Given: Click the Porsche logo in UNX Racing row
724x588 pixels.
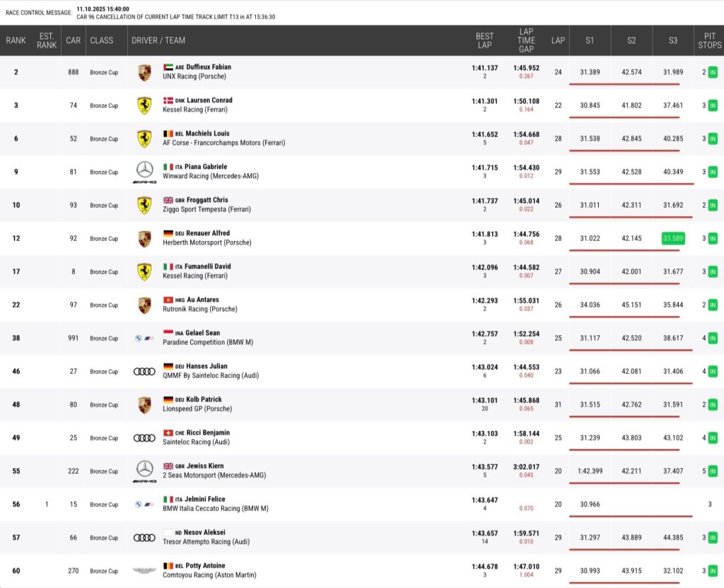Looking at the screenshot, I should click(x=144, y=73).
